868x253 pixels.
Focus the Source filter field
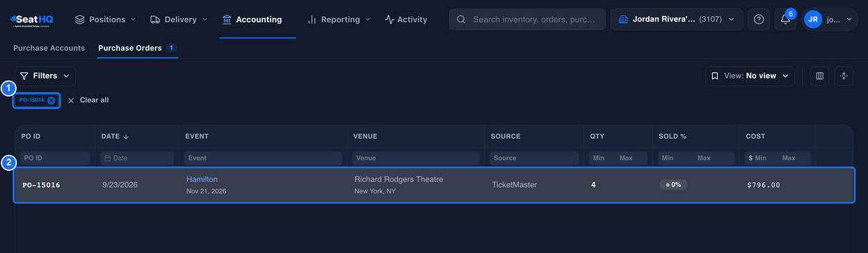coord(534,158)
